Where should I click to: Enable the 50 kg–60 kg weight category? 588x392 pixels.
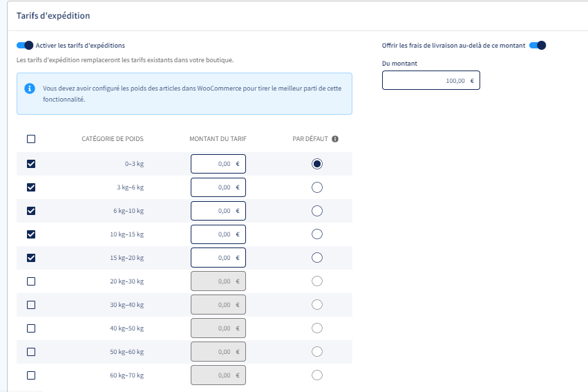point(31,352)
